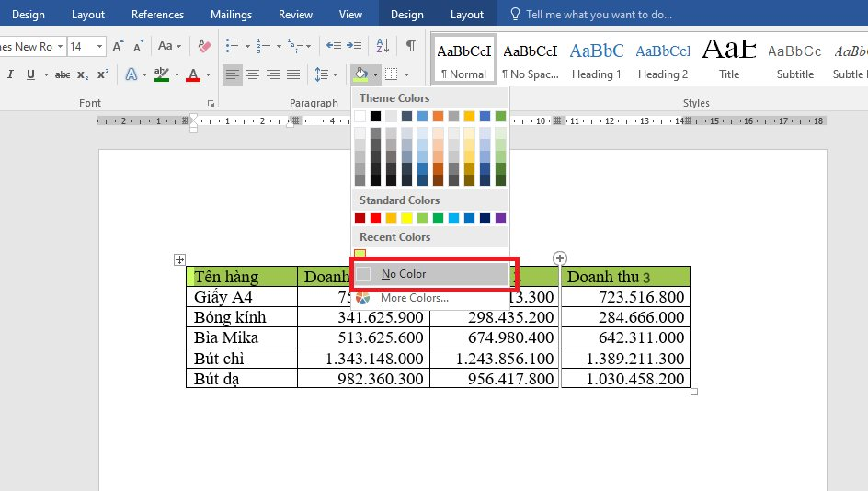868x491 pixels.
Task: Apply the Subtitle style
Action: (795, 59)
